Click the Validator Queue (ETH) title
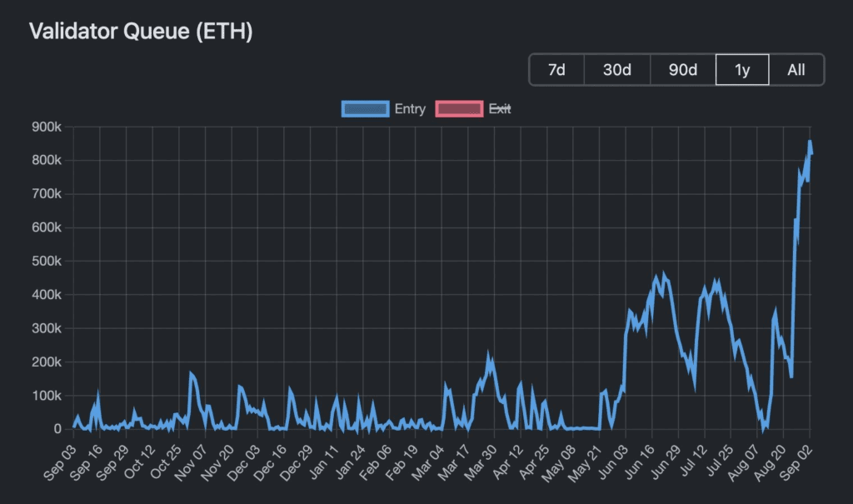 pyautogui.click(x=141, y=32)
